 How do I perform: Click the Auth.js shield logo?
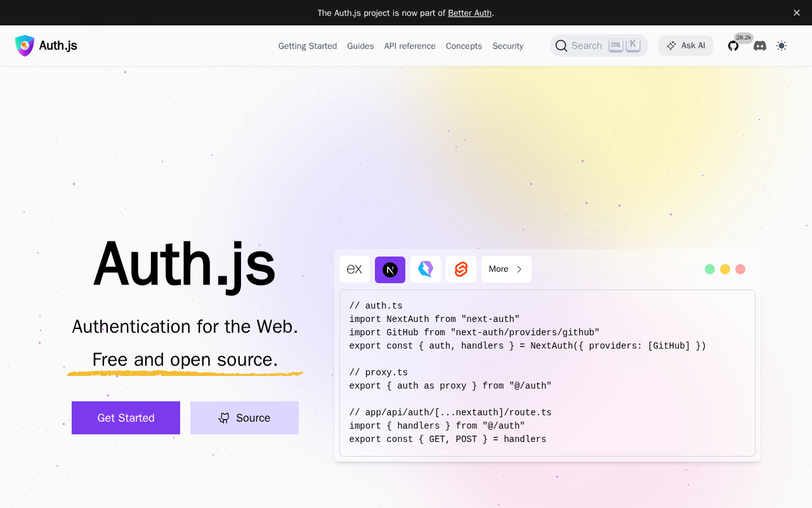(x=25, y=46)
